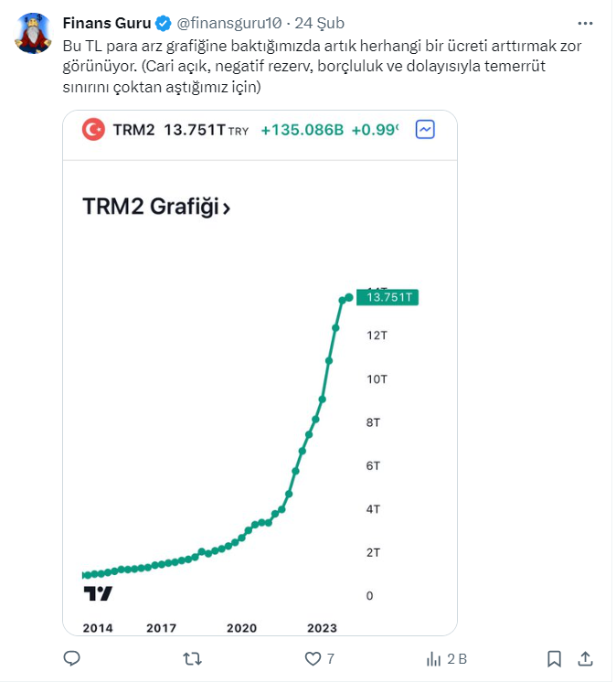Click the TRM2 ticker symbol text
This screenshot has width=616, height=682.
tap(133, 130)
